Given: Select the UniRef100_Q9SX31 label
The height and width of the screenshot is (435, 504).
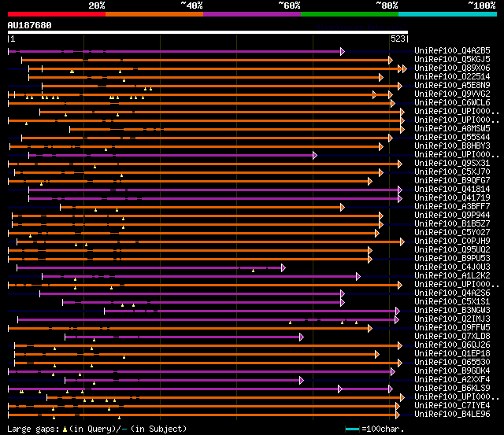Looking at the screenshot, I should (452, 163).
